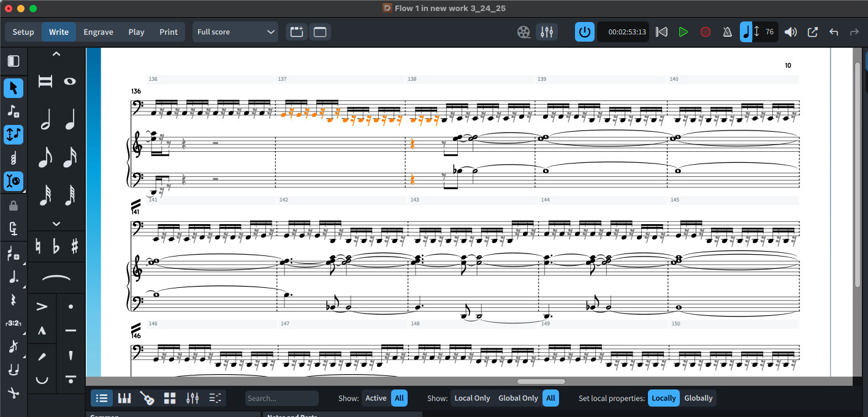Toggle the metronome click
Image resolution: width=868 pixels, height=417 pixels.
pyautogui.click(x=728, y=32)
